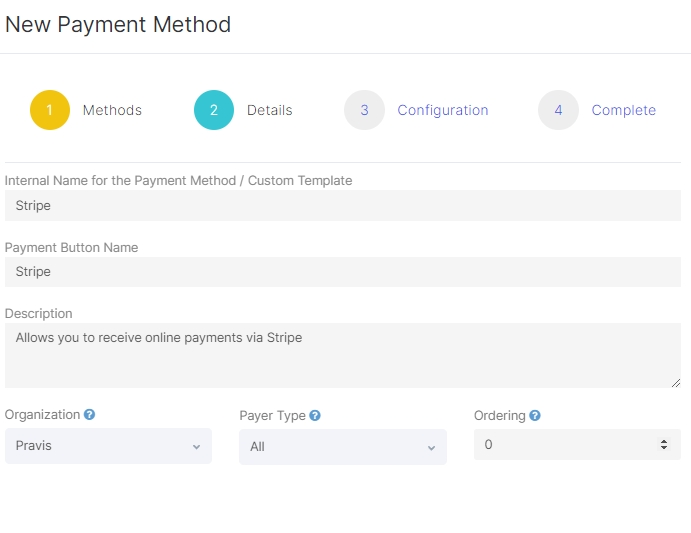Screen dimensions: 691x533
Task: Open the Configuration step link
Action: (442, 110)
